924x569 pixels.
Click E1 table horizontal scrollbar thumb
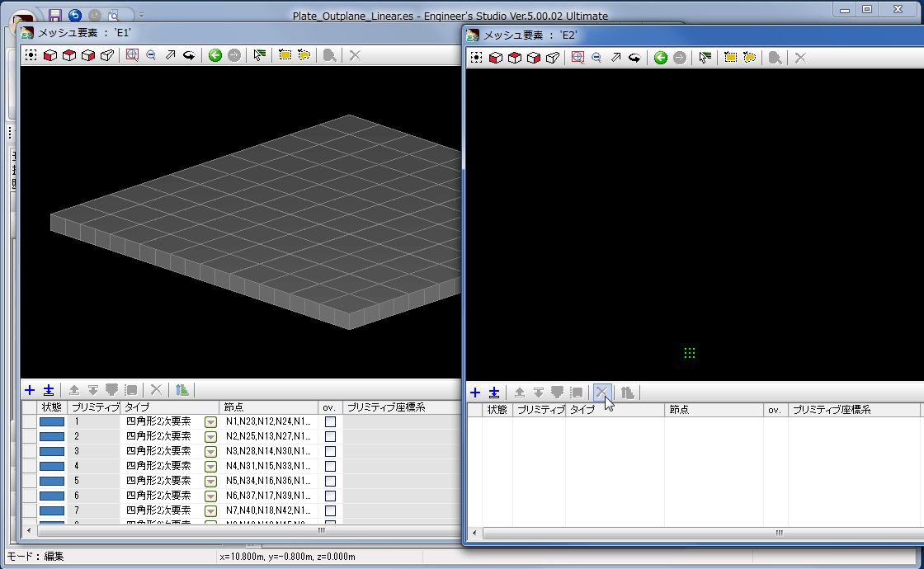(x=320, y=531)
